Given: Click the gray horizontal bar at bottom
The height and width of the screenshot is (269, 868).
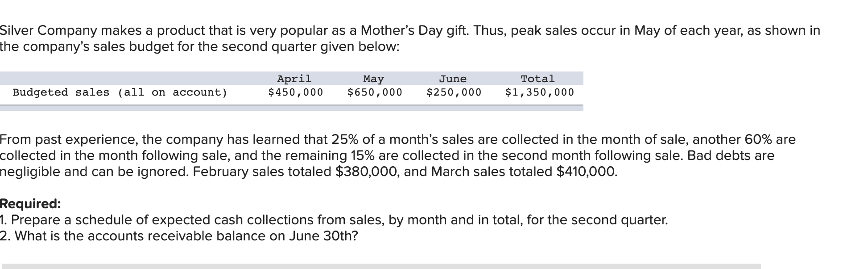Looking at the screenshot, I should click(381, 266).
